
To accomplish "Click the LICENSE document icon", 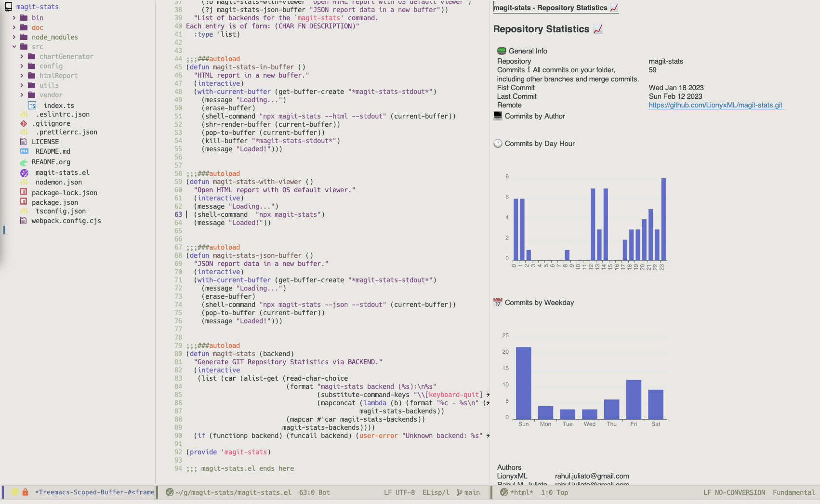I will 23,142.
